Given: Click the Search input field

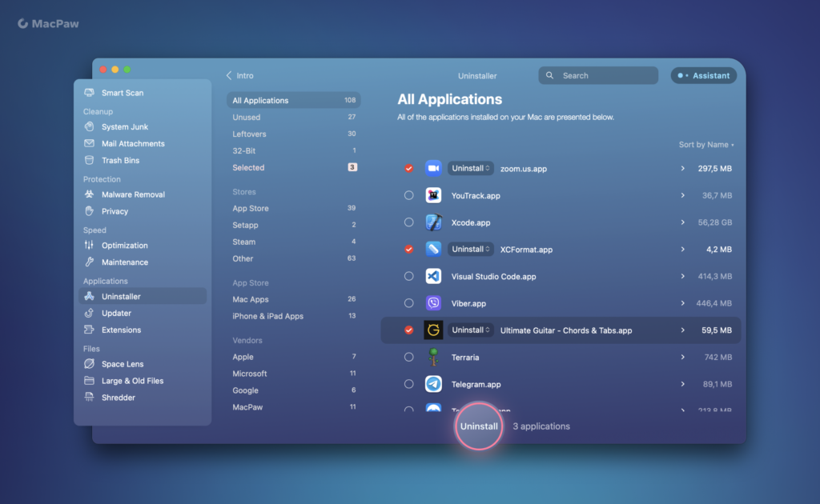Looking at the screenshot, I should (598, 75).
